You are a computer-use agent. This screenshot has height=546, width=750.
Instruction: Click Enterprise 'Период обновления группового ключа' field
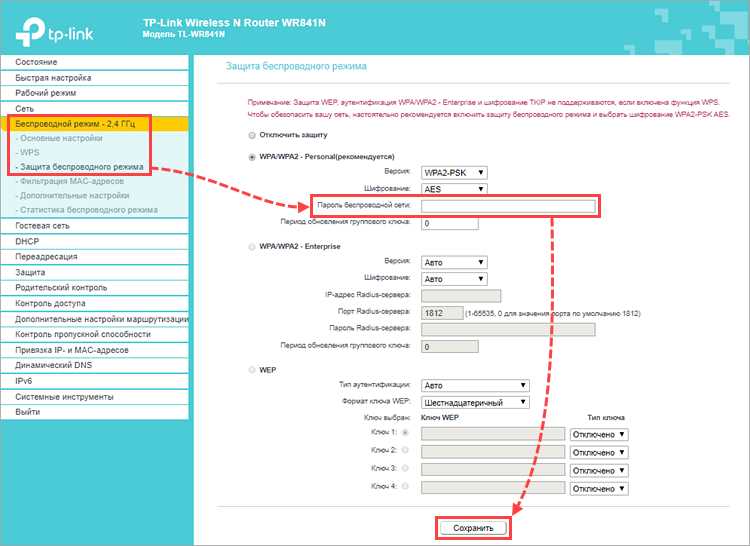(x=450, y=347)
